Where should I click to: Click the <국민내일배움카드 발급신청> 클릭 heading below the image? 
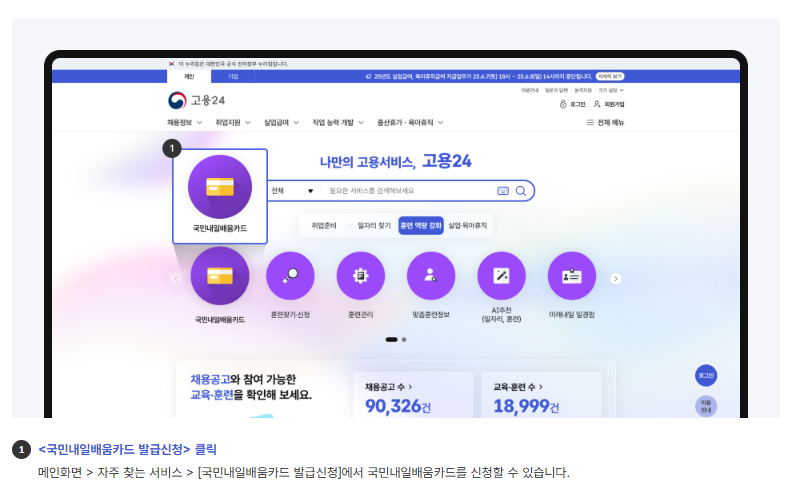click(x=127, y=449)
